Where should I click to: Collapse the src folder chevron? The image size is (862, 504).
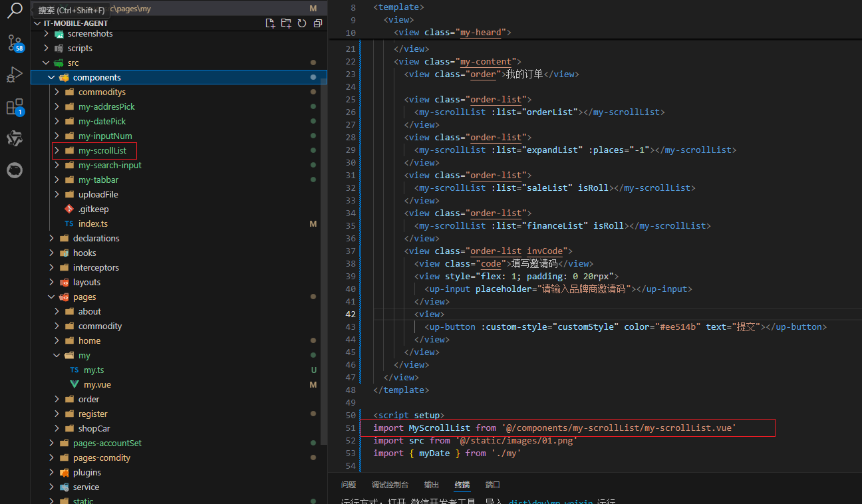[x=46, y=63]
